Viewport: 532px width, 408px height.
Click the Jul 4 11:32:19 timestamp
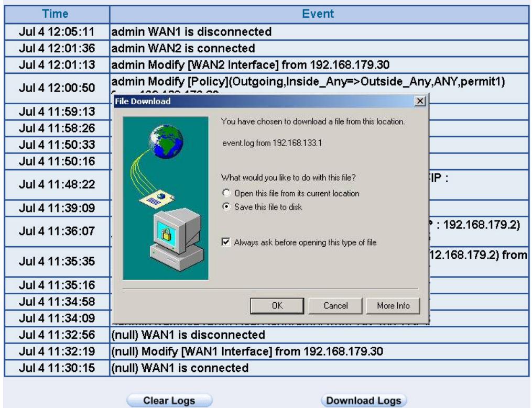coord(57,351)
